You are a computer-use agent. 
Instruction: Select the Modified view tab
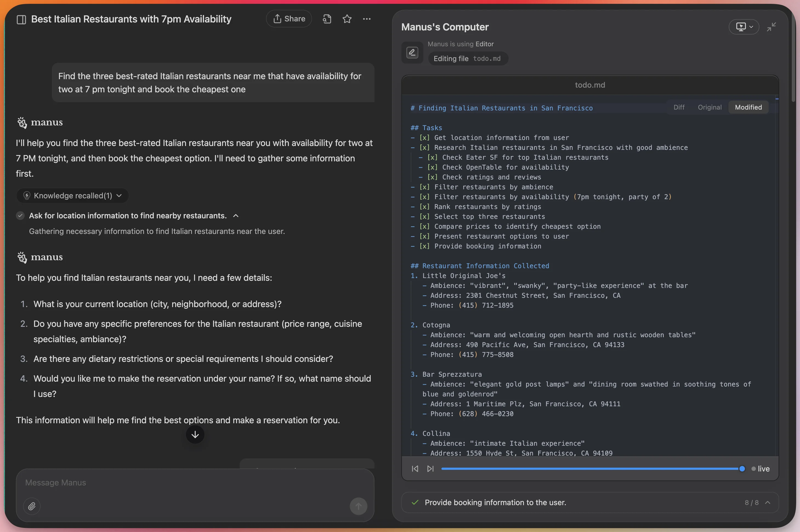[x=748, y=107]
